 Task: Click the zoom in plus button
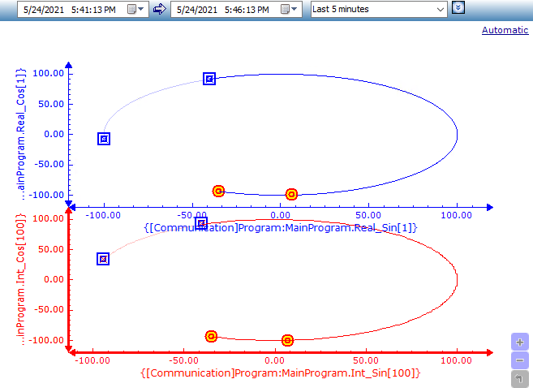tap(519, 342)
